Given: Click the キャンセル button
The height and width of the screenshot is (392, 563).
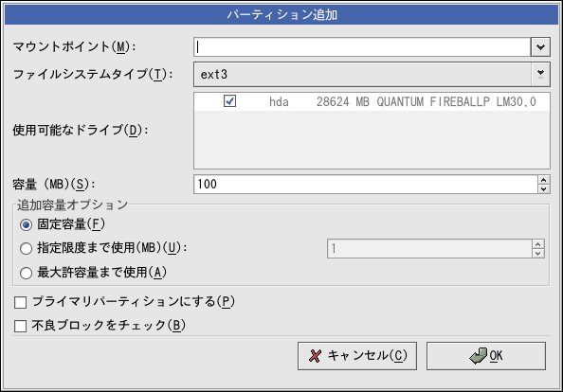Looking at the screenshot, I should (357, 356).
